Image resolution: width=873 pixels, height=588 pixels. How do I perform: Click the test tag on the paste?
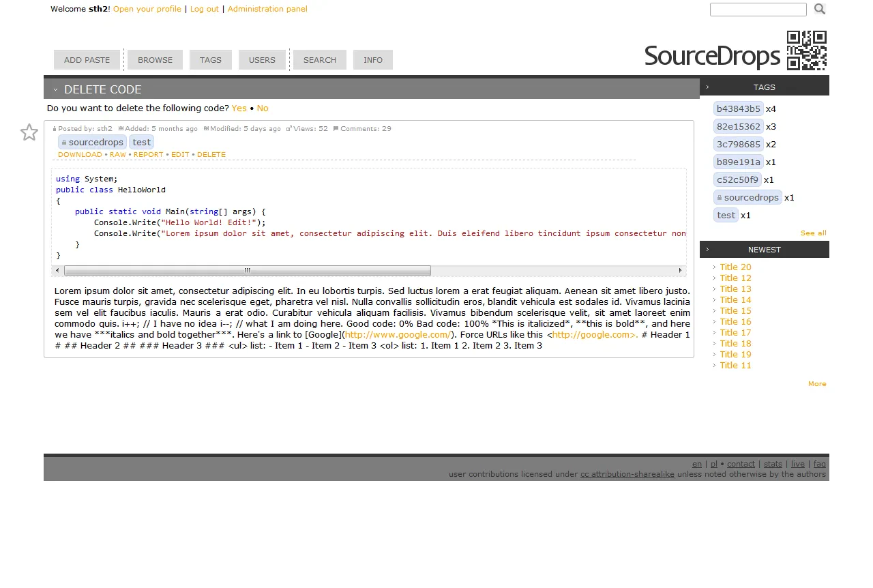tap(142, 142)
